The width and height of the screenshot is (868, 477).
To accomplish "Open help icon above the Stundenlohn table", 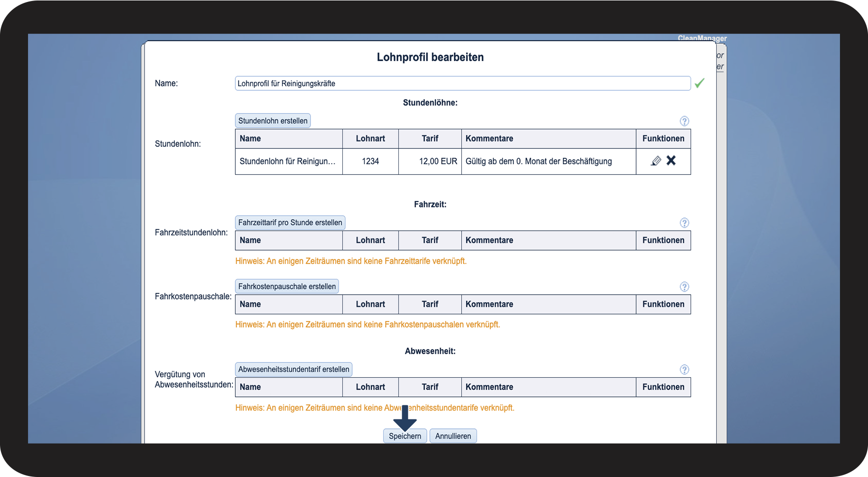I will tap(684, 121).
